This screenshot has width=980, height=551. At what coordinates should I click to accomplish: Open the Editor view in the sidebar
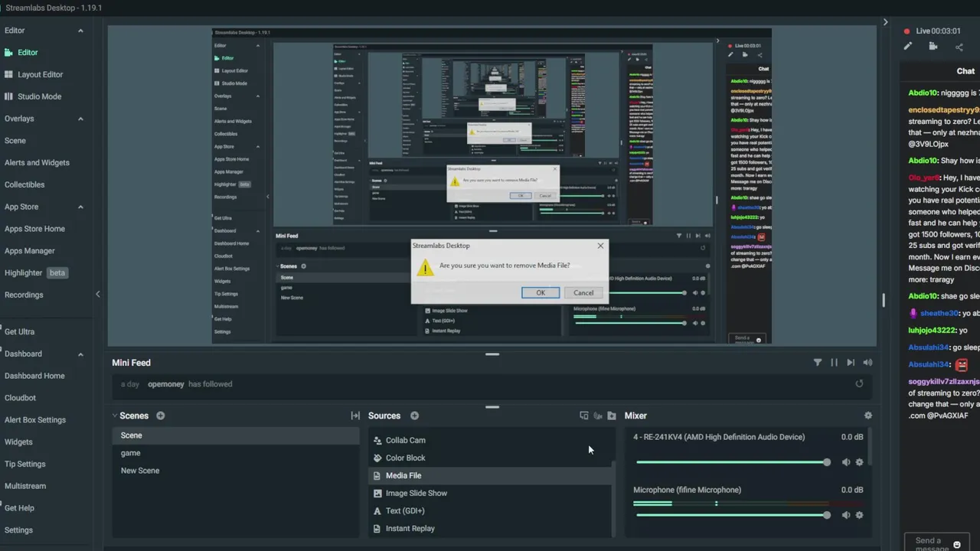pyautogui.click(x=28, y=53)
